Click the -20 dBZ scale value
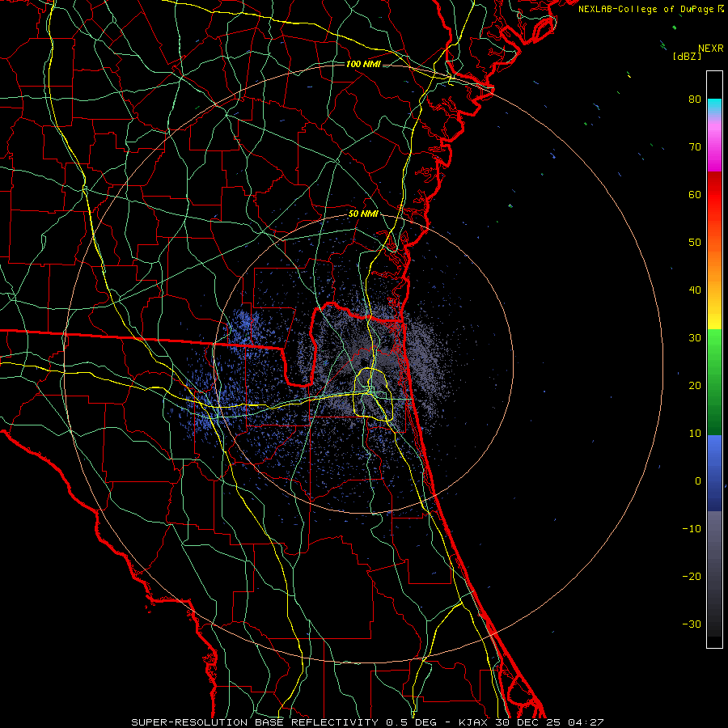This screenshot has height=728, width=728. [692, 576]
